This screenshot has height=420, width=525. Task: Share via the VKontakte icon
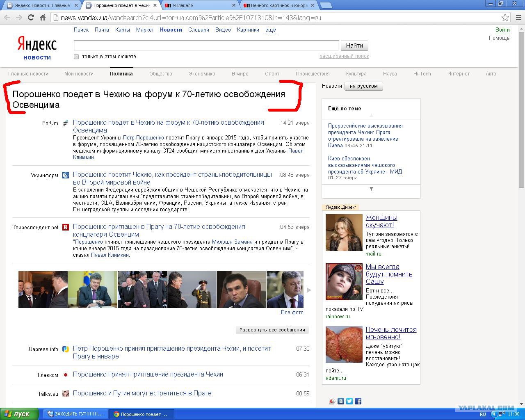click(341, 401)
